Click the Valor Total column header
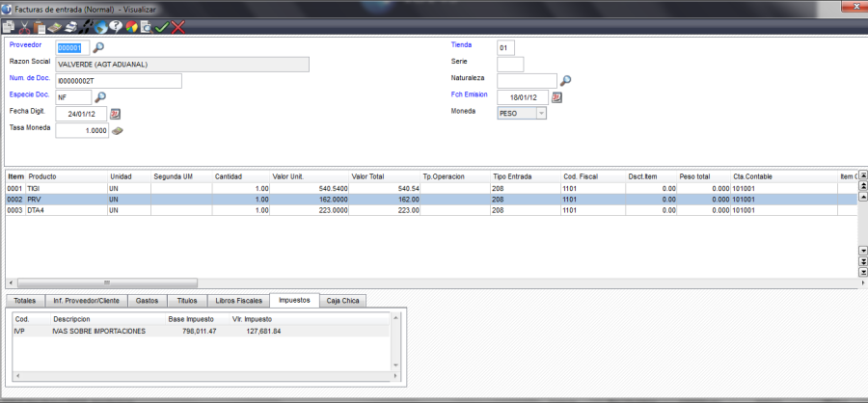Image resolution: width=868 pixels, height=403 pixels. [x=385, y=176]
